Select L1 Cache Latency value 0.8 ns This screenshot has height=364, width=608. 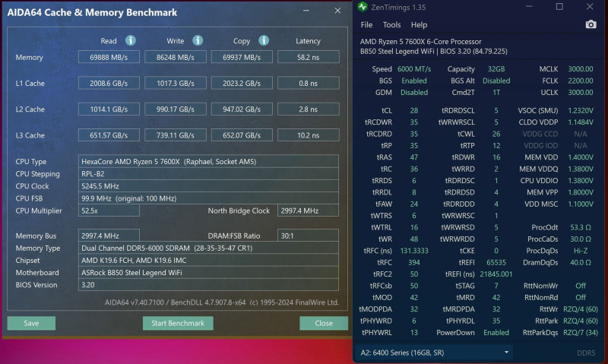(309, 83)
